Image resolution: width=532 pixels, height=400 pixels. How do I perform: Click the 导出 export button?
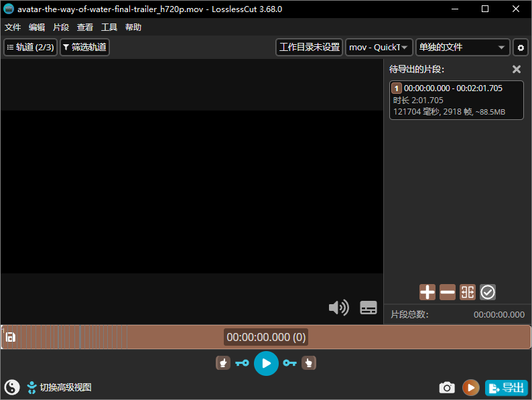(x=507, y=387)
